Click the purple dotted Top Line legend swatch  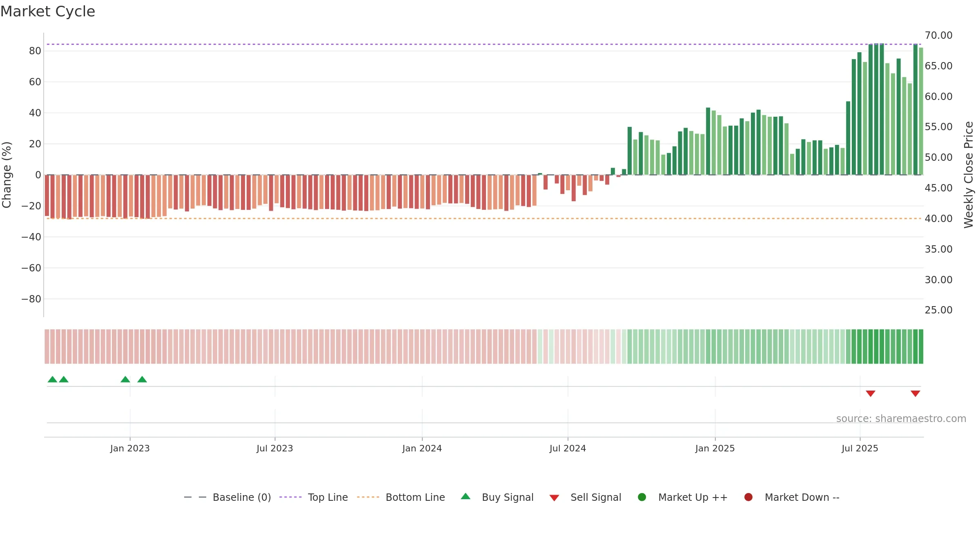pyautogui.click(x=290, y=497)
